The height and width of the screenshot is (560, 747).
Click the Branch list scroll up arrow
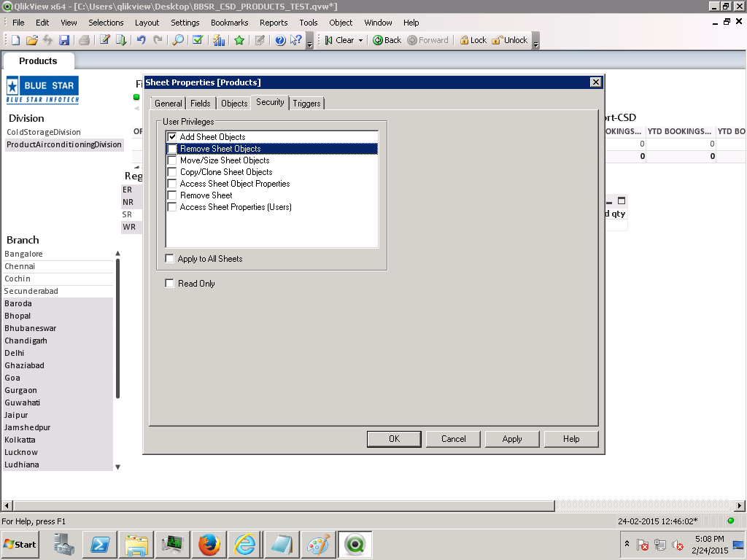pyautogui.click(x=117, y=253)
